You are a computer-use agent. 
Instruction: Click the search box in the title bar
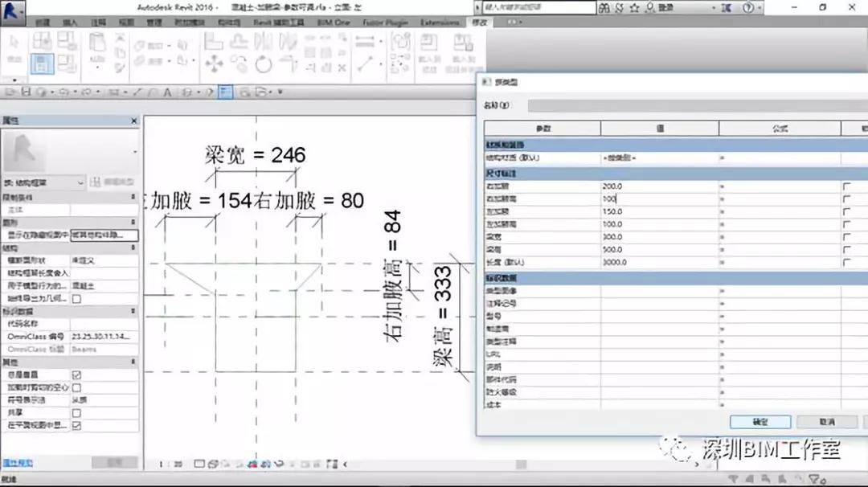538,8
